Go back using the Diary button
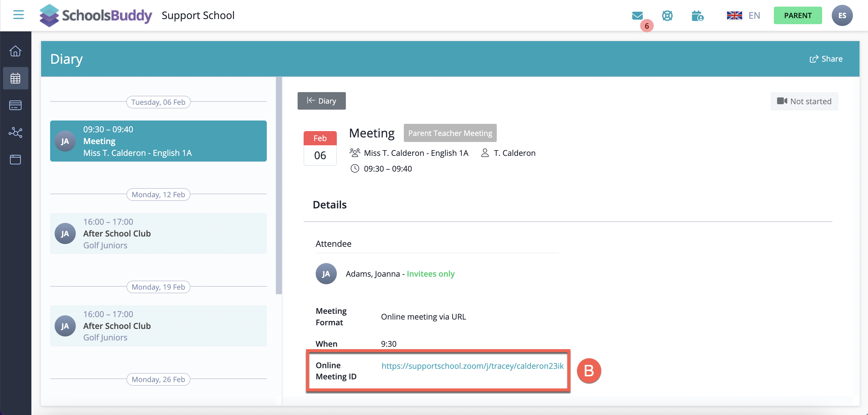Screen dimensions: 868x415 click(321, 101)
